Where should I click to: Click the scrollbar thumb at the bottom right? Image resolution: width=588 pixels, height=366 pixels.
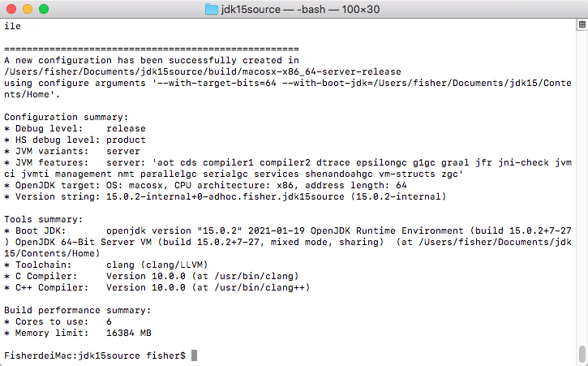582,353
